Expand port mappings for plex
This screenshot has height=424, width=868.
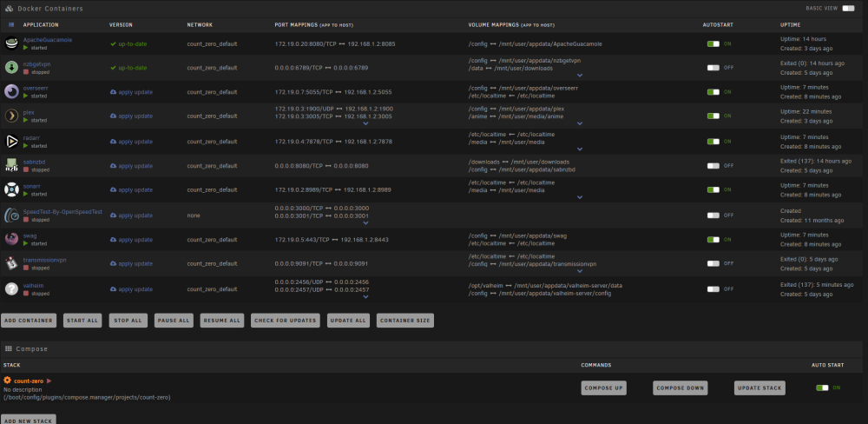(365, 123)
